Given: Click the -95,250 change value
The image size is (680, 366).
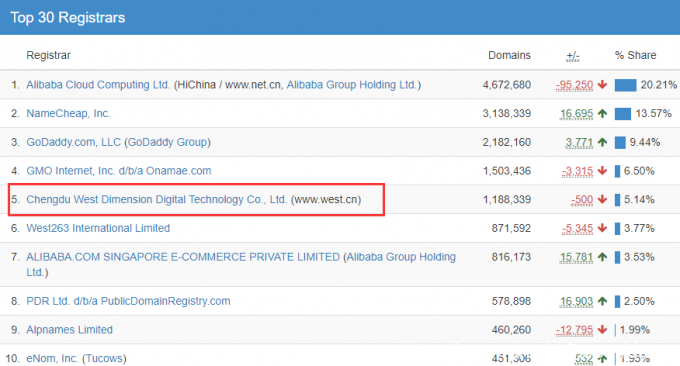Looking at the screenshot, I should (x=575, y=85).
